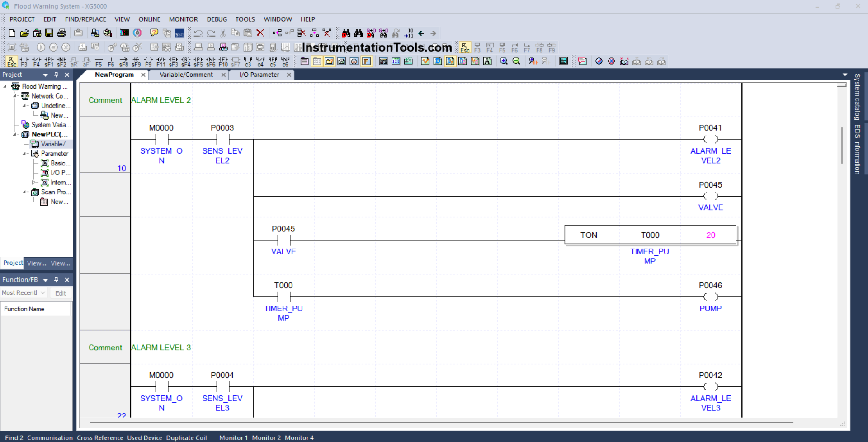Image resolution: width=868 pixels, height=442 pixels.
Task: Toggle the 'V' variable display icon
Action: tap(425, 61)
